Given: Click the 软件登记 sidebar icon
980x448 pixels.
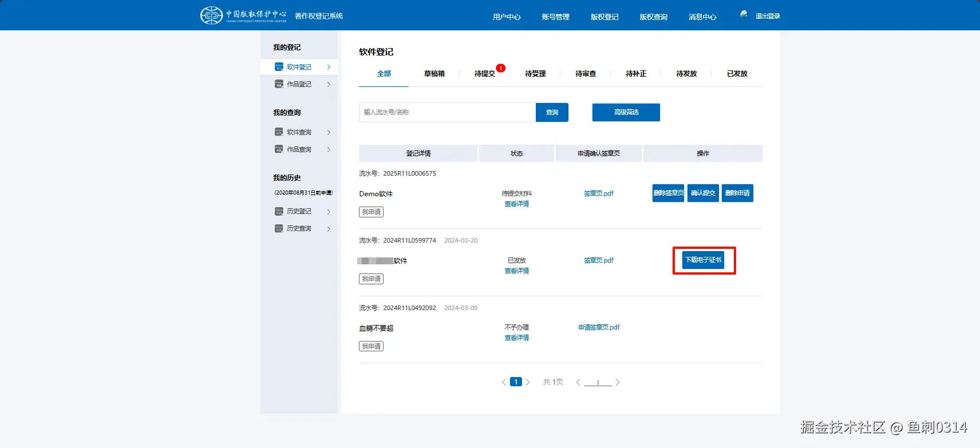Looking at the screenshot, I should [279, 67].
